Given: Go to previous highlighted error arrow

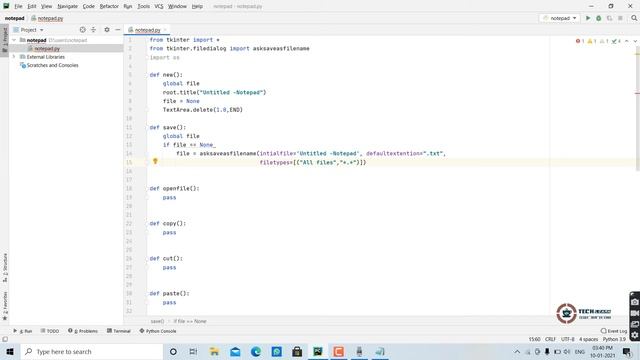Looking at the screenshot, I should click(627, 41).
